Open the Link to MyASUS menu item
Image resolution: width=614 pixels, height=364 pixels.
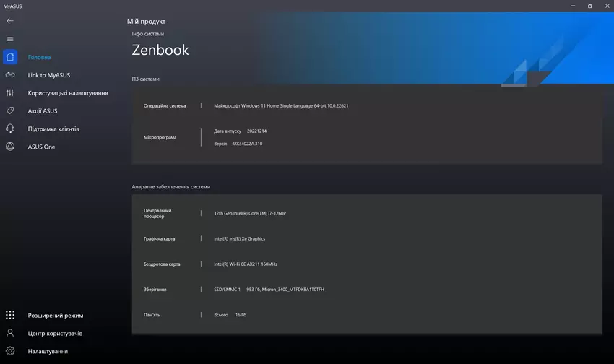click(49, 75)
